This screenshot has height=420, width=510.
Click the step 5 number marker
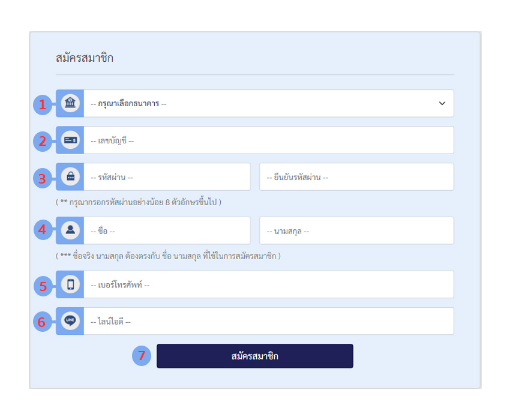pyautogui.click(x=43, y=286)
